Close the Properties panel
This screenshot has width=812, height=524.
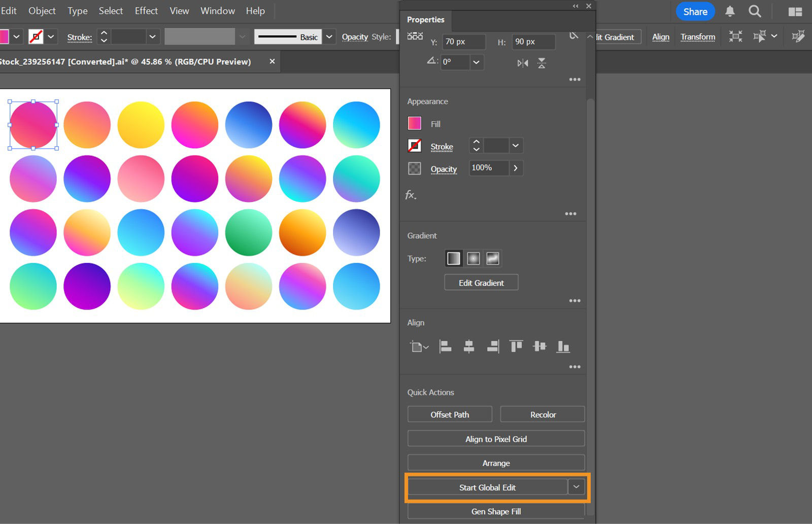(x=589, y=6)
